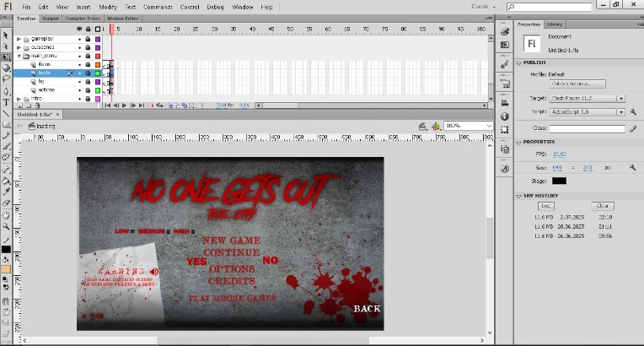Collapse the SWF HISTORY section
Screen dimensions: 644x346
click(x=518, y=197)
